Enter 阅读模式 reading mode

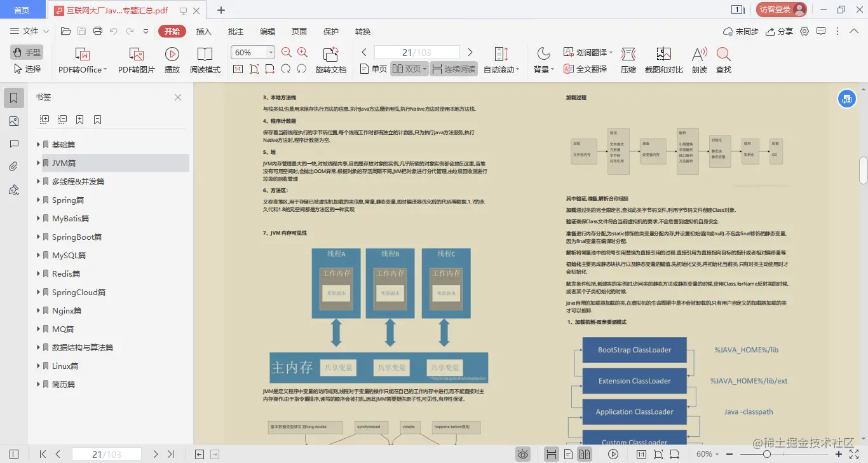tap(205, 61)
